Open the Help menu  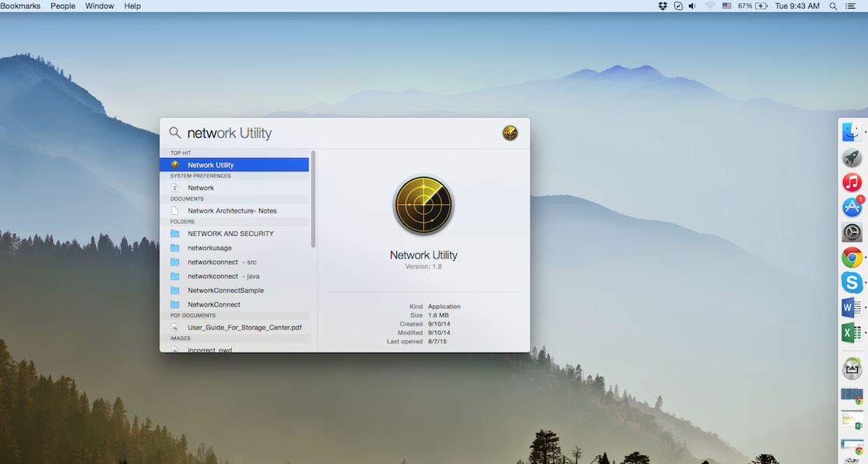pos(132,6)
